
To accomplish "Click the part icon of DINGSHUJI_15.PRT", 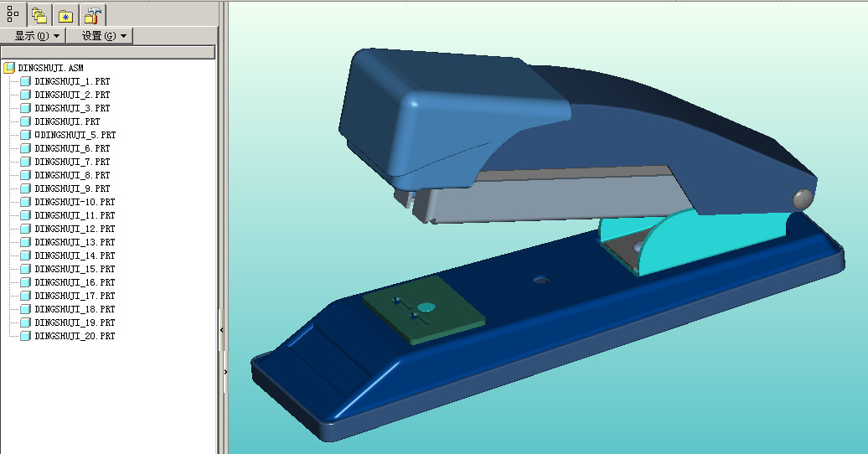I will tap(25, 269).
